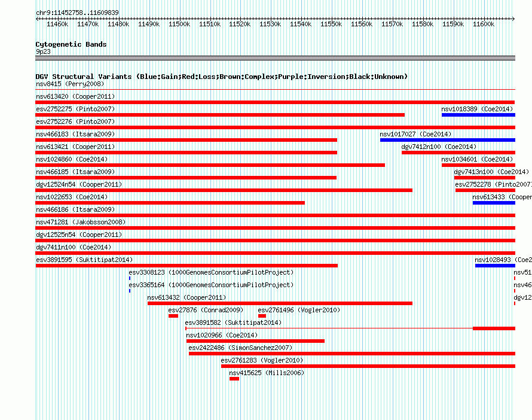Select the nsv1028493 blue gain bar
The image size is (532, 420).
click(495, 266)
